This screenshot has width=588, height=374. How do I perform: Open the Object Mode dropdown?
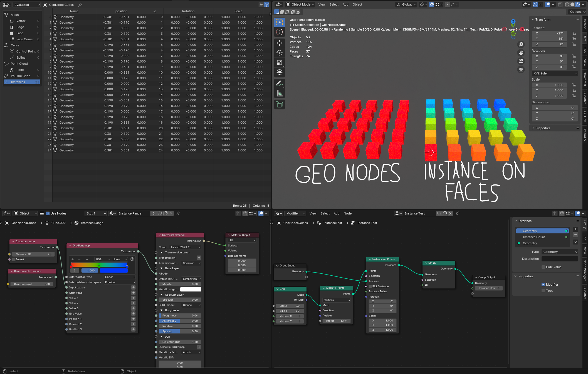click(300, 4)
